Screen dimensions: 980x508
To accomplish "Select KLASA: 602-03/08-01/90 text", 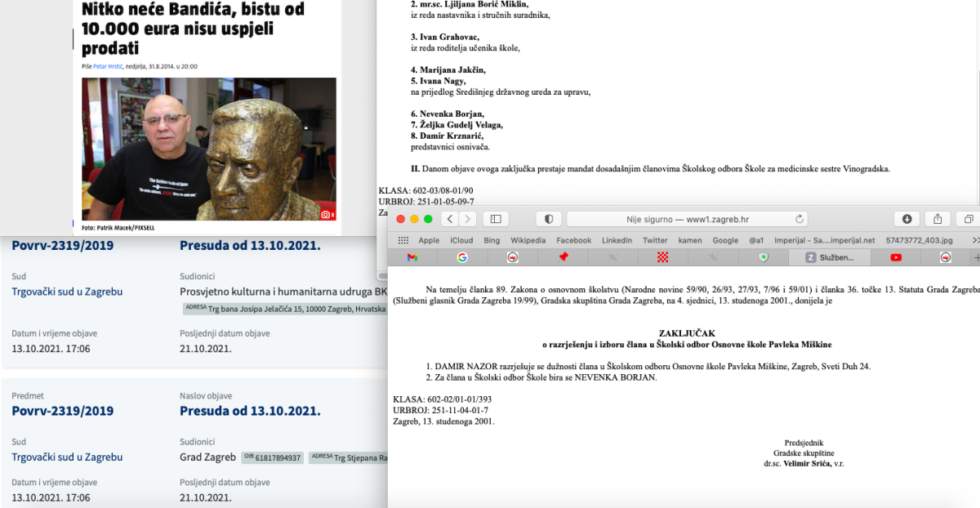I will pyautogui.click(x=426, y=190).
